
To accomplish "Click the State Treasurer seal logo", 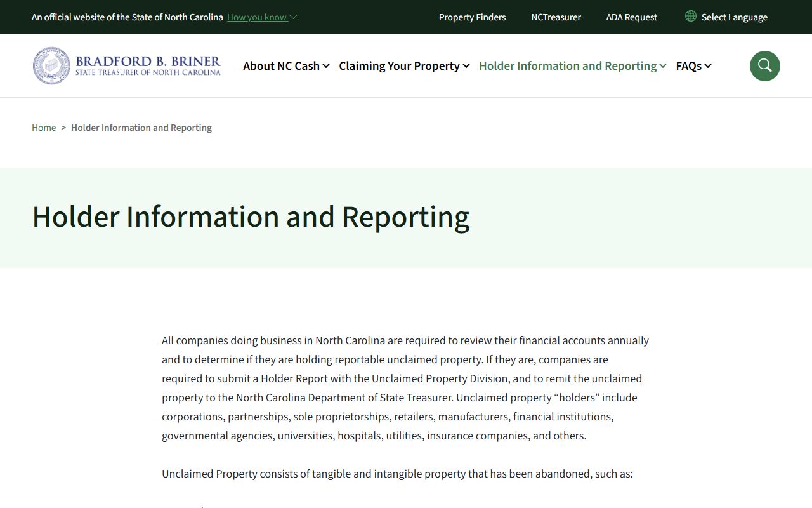I will [x=51, y=65].
